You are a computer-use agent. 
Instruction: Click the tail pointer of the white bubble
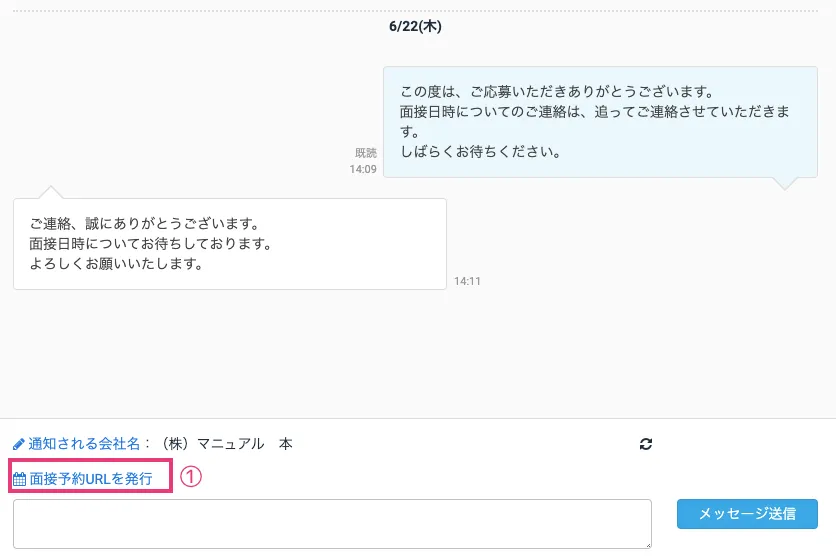[x=48, y=192]
